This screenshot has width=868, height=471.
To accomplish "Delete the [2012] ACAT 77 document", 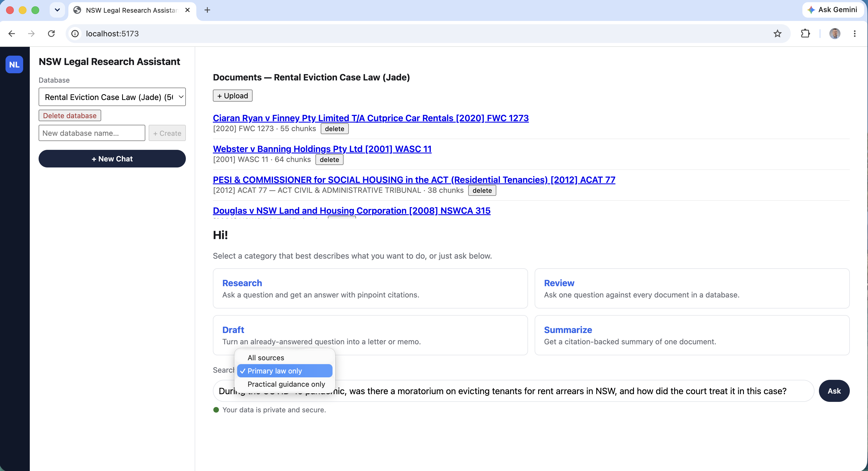I will click(482, 190).
